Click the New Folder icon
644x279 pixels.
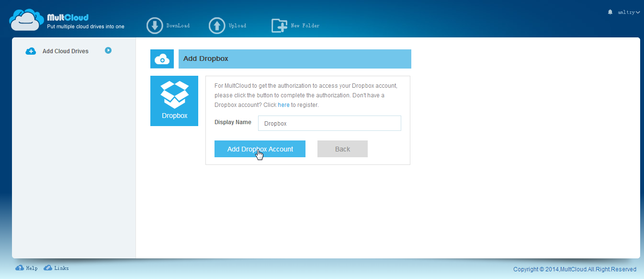280,26
